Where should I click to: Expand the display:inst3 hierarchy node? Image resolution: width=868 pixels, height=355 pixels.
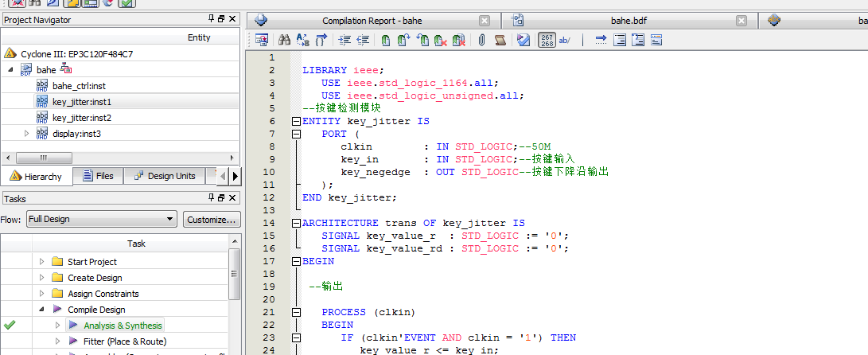[27, 134]
